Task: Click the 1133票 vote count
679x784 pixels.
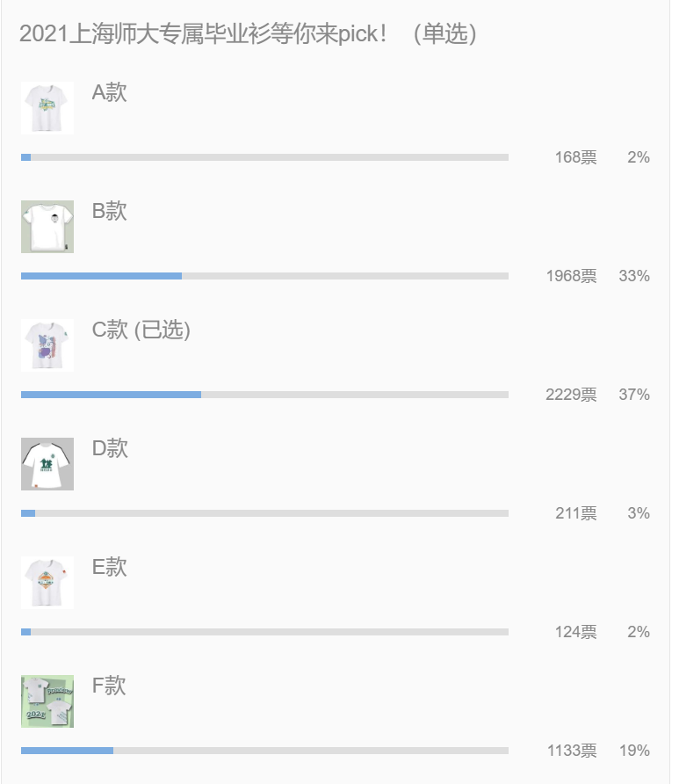Action: [x=572, y=751]
